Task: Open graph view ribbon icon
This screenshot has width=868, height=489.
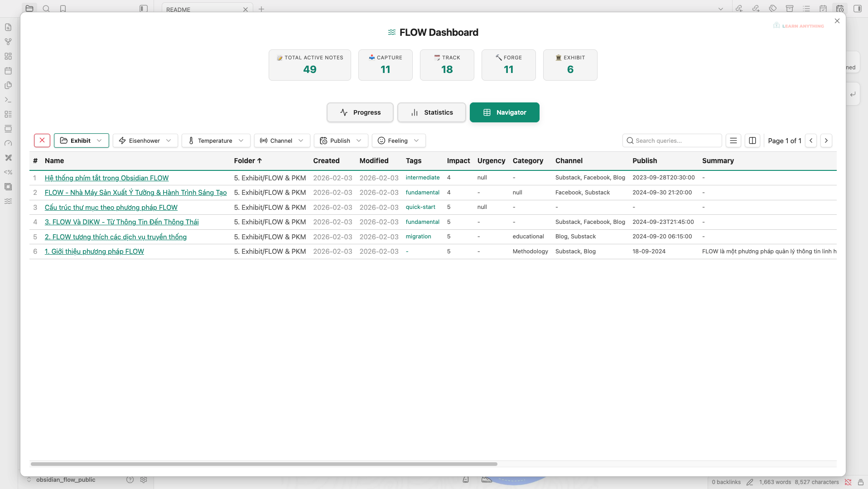Action: 8,42
